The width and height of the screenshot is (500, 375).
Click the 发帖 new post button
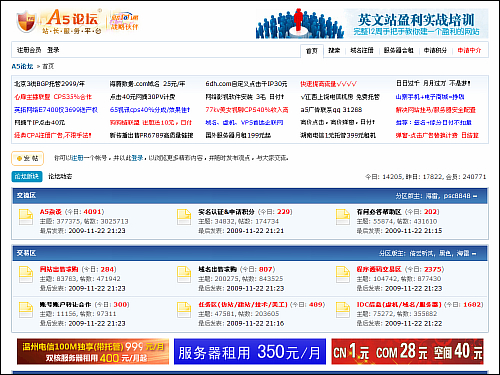click(28, 158)
